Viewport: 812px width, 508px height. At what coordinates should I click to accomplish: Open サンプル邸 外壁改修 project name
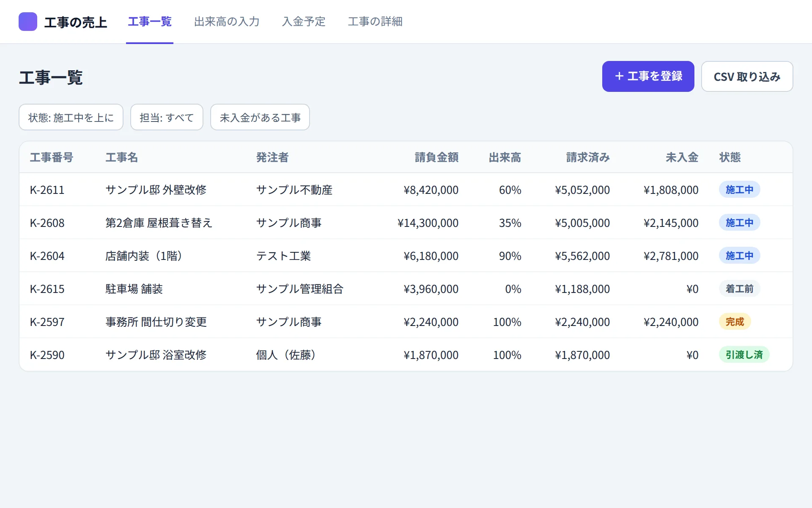pos(156,190)
